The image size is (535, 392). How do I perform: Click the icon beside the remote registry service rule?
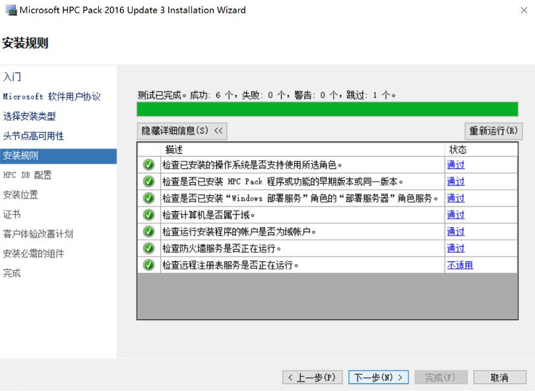coord(148,265)
